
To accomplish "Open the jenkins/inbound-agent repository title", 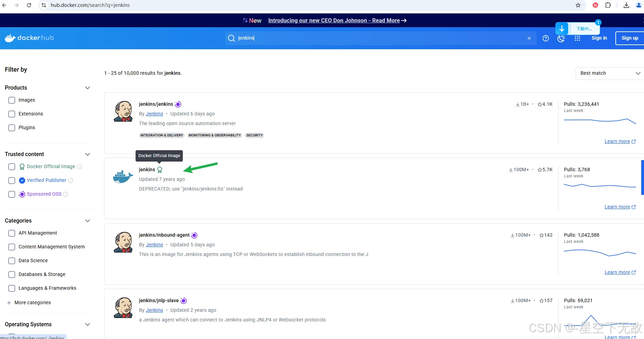I will [x=164, y=235].
